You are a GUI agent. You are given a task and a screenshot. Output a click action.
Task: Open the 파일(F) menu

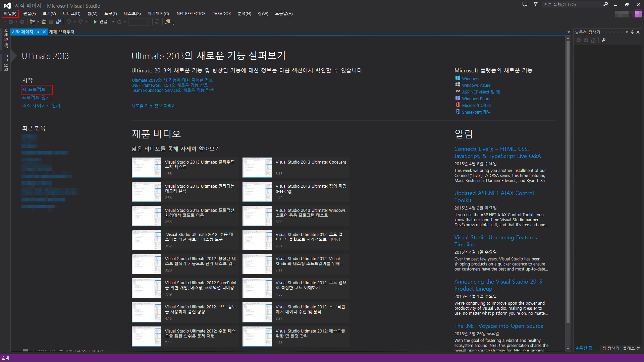coord(10,14)
